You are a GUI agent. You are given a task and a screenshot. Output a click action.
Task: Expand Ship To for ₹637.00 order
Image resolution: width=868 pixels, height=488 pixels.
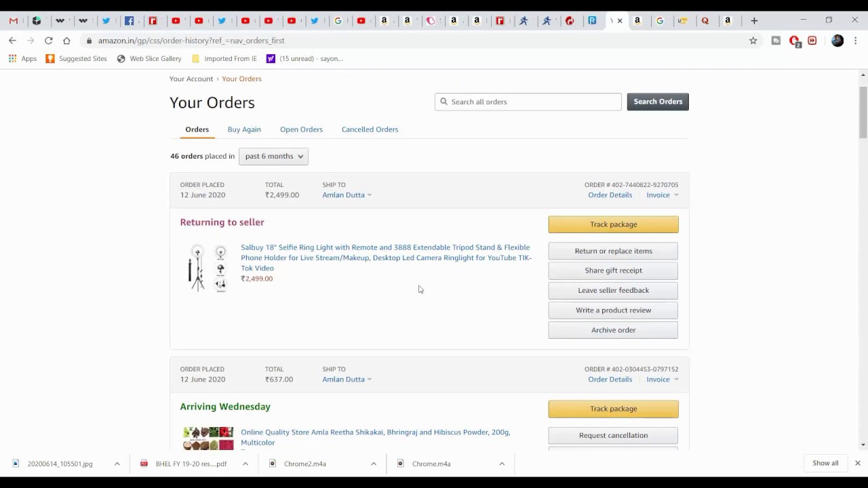(x=347, y=380)
